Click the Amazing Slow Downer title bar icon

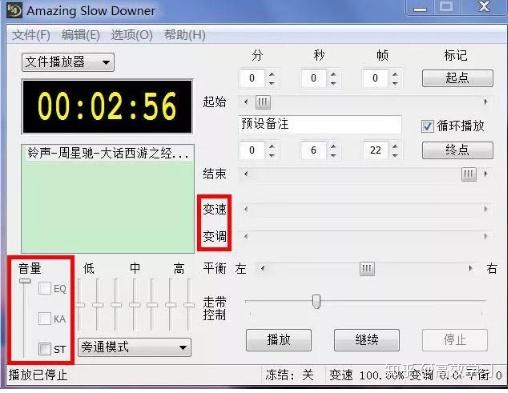pyautogui.click(x=14, y=10)
